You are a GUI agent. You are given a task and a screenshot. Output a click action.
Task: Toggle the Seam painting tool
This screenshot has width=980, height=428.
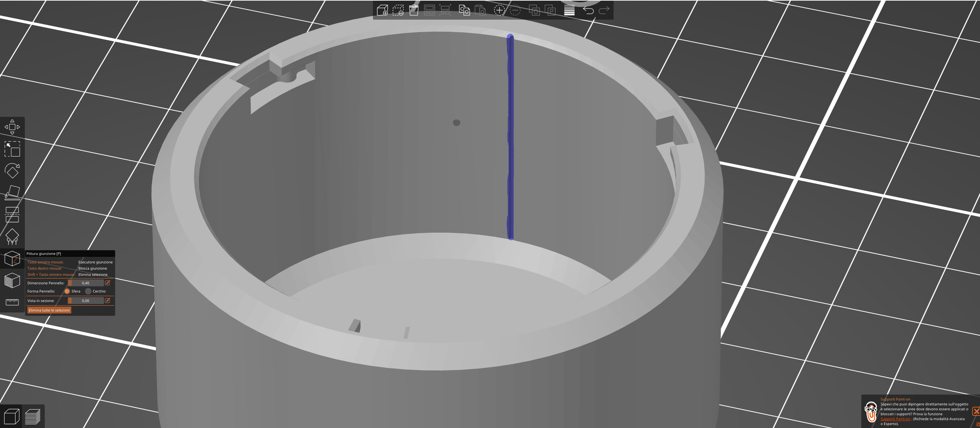[x=12, y=259]
